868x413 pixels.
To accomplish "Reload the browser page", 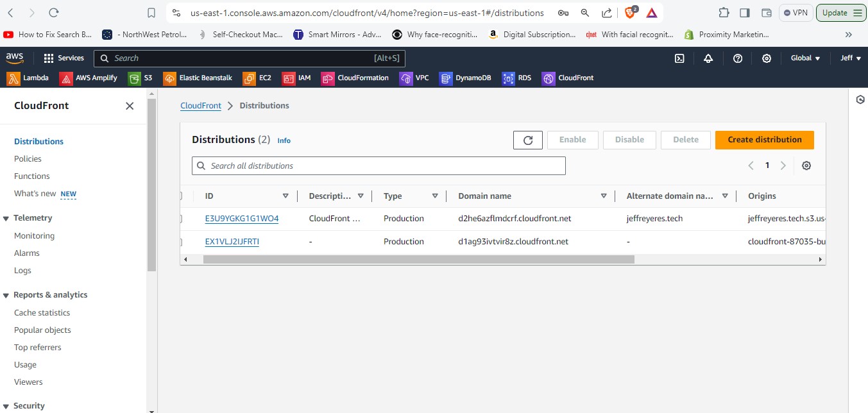I will click(54, 12).
